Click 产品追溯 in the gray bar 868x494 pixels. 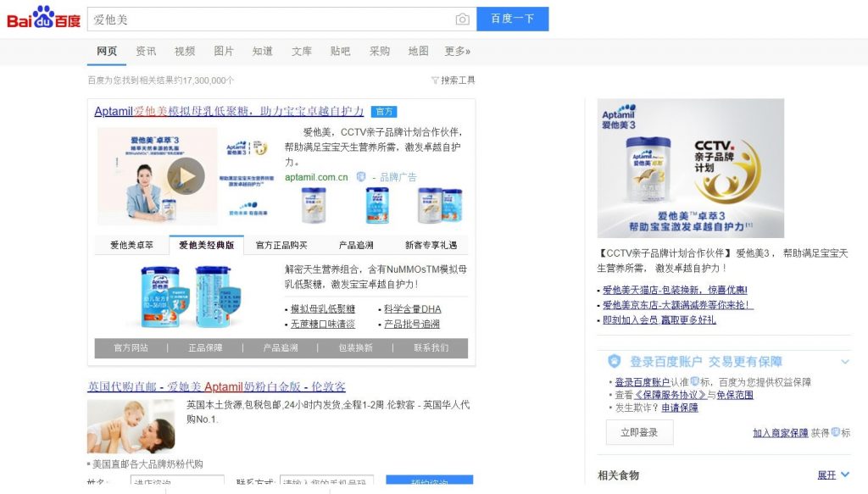(281, 348)
